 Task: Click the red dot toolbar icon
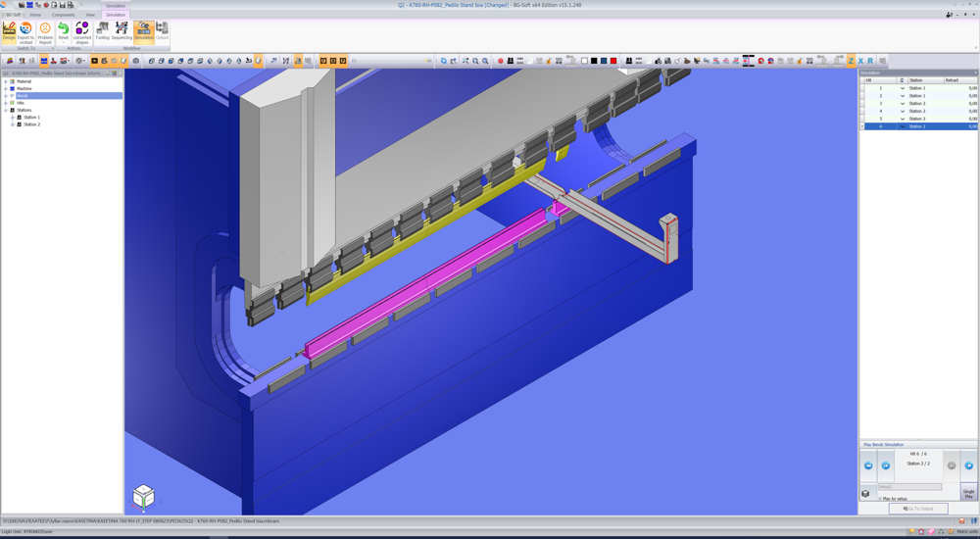click(500, 61)
